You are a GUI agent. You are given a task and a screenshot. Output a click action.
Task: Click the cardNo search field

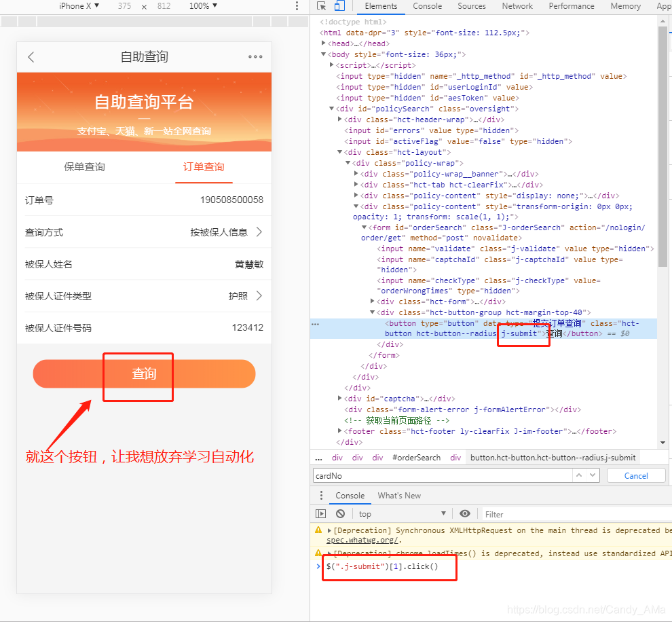[443, 475]
